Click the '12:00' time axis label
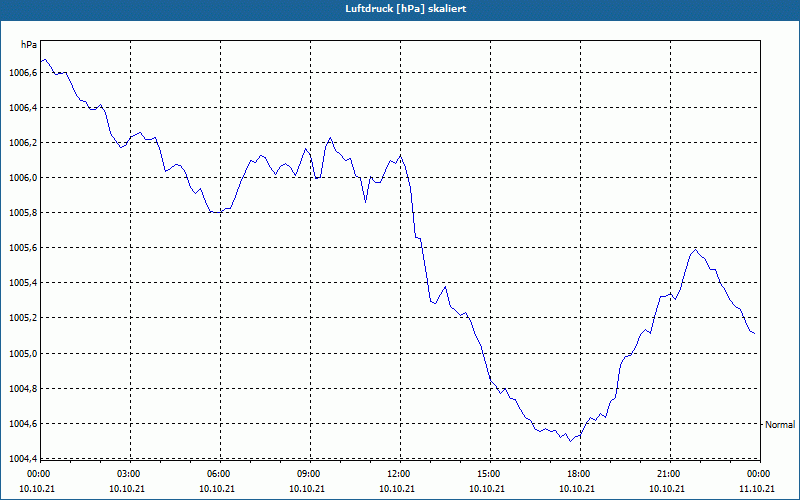Viewport: 800px width, 500px height. tap(398, 474)
